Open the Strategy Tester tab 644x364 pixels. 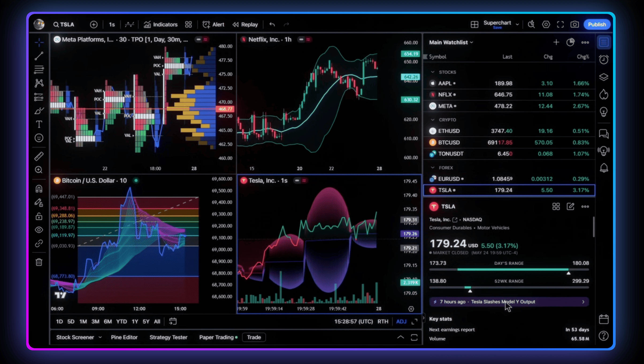tap(168, 337)
